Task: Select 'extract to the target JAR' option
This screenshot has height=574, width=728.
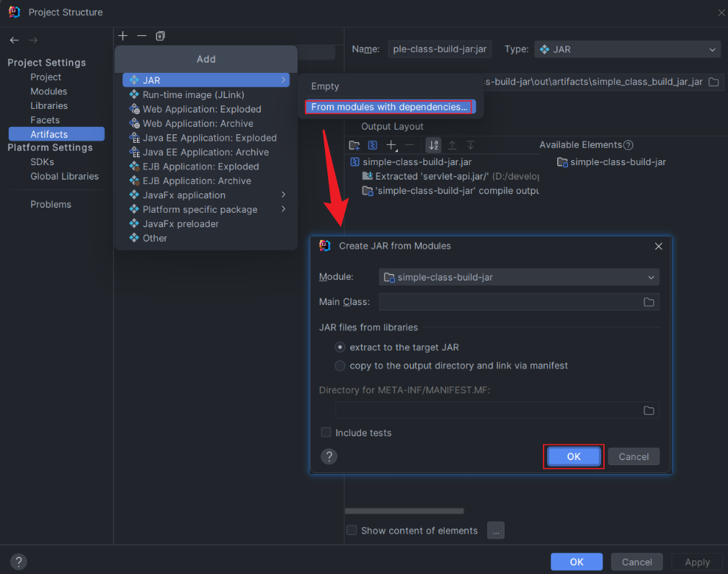Action: pos(340,348)
